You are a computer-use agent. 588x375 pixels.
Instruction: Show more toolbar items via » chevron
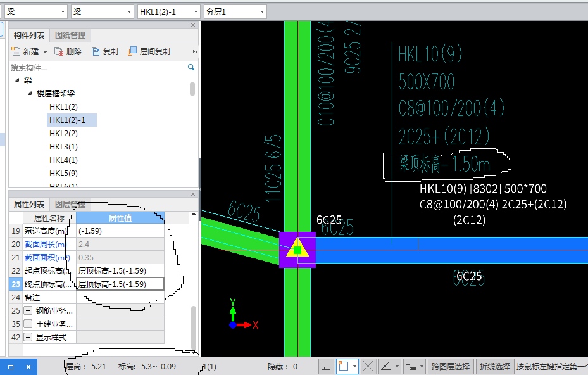(195, 52)
